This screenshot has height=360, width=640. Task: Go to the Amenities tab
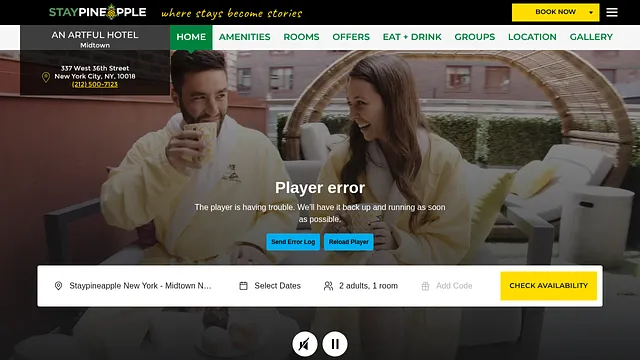pyautogui.click(x=244, y=37)
